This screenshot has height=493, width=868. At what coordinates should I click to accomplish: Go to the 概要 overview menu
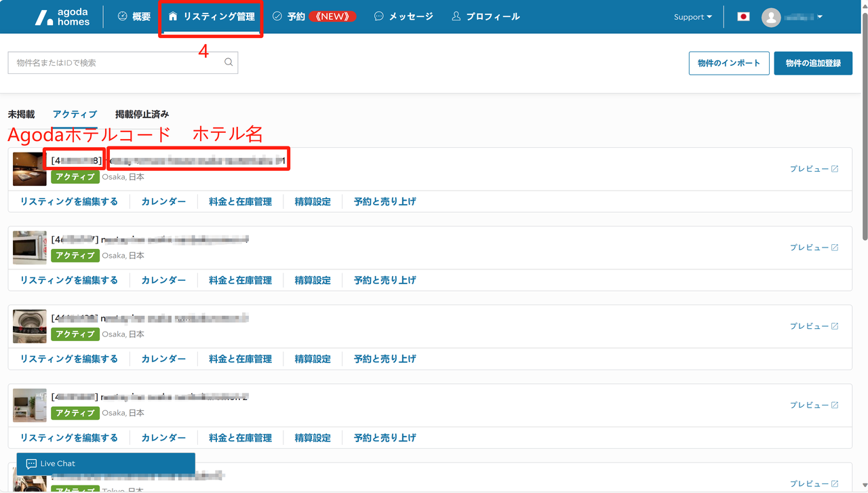[x=134, y=16]
